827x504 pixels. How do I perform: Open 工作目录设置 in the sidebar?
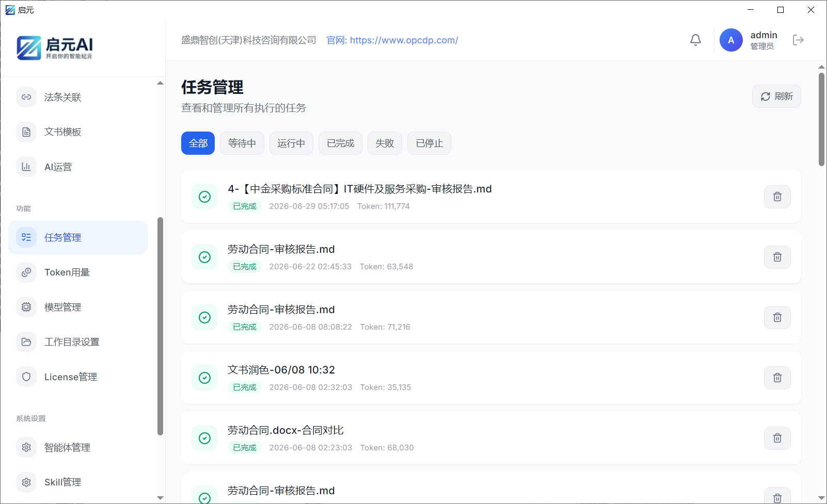pos(78,342)
